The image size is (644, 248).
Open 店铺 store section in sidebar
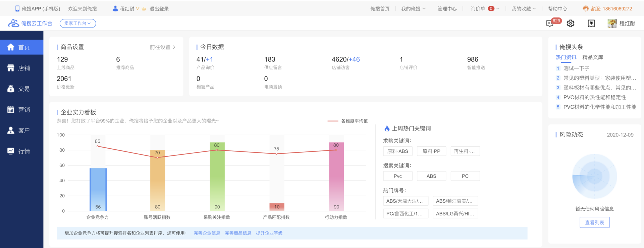22,68
